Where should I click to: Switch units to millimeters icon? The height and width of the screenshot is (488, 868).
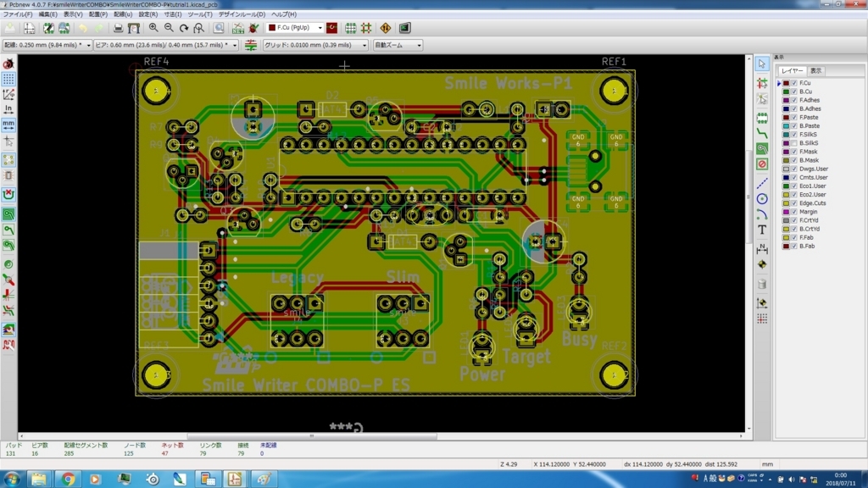(x=8, y=125)
